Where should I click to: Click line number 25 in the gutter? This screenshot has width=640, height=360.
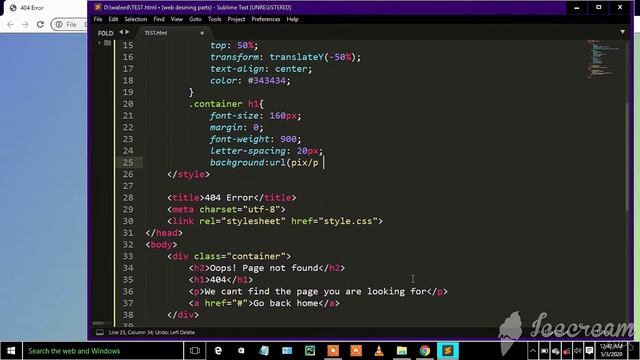128,162
